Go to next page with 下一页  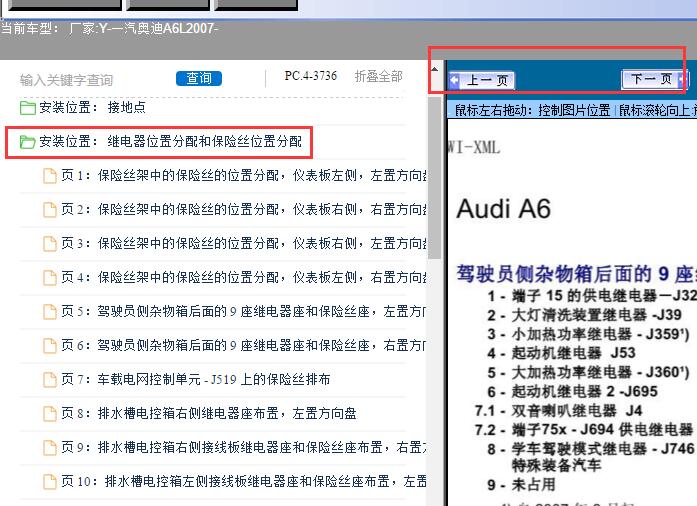click(x=655, y=79)
